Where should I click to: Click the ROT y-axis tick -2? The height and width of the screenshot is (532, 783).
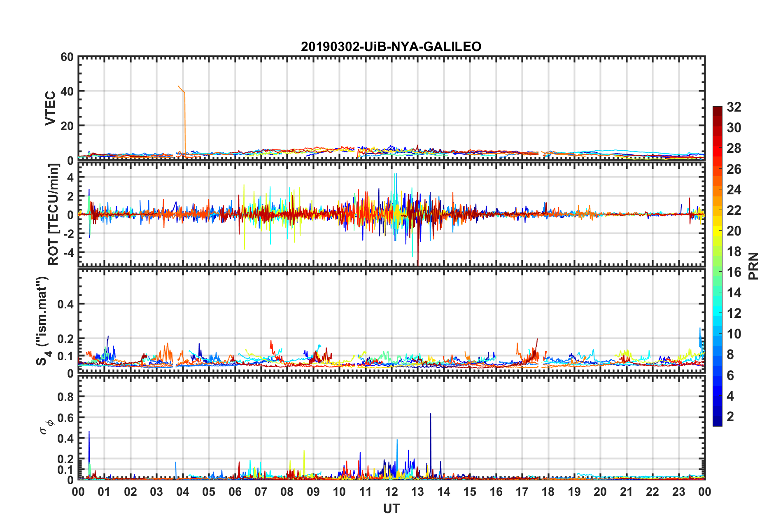68,233
